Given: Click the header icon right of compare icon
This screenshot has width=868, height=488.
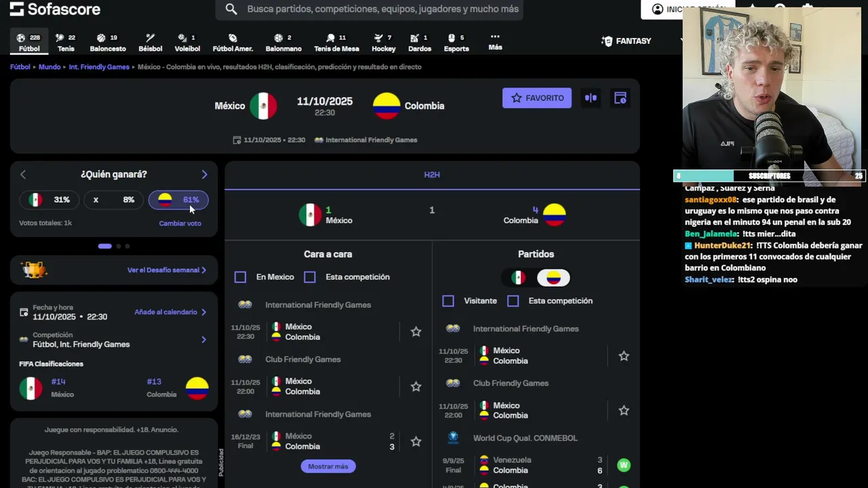Looking at the screenshot, I should (620, 98).
